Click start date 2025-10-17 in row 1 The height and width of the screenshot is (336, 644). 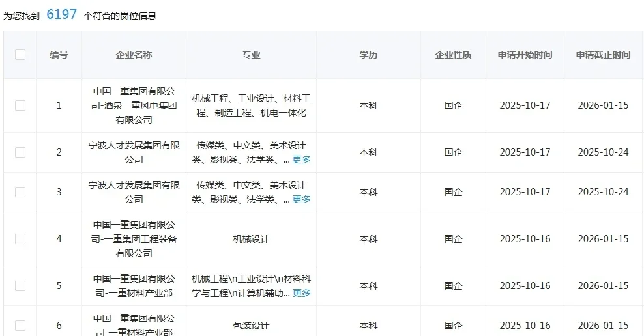click(x=525, y=105)
